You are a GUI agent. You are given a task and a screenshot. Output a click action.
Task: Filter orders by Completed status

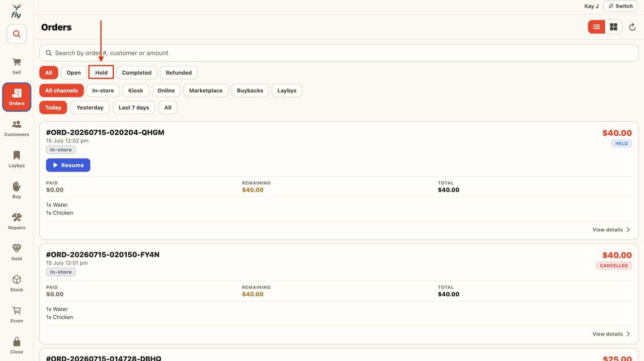pyautogui.click(x=137, y=72)
